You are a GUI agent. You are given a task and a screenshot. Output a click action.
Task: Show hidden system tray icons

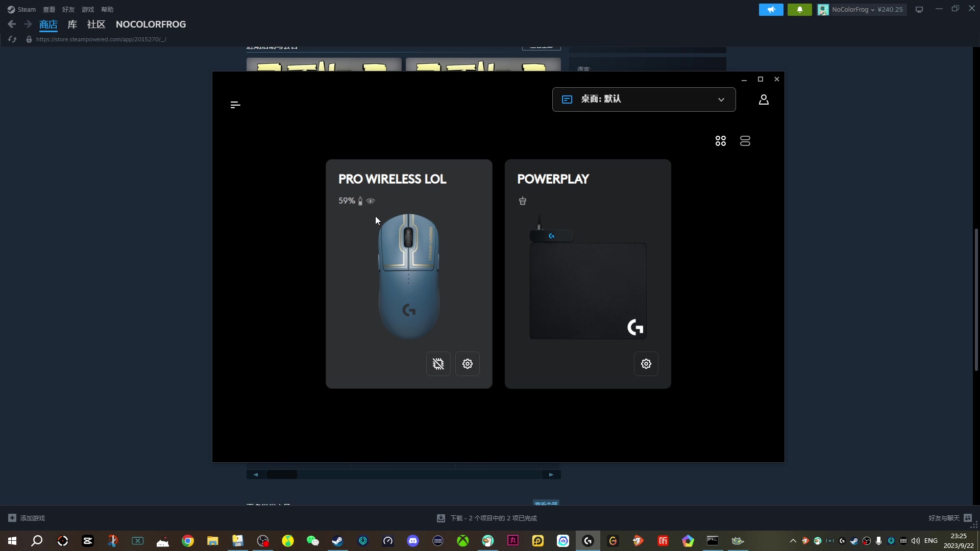(x=793, y=541)
